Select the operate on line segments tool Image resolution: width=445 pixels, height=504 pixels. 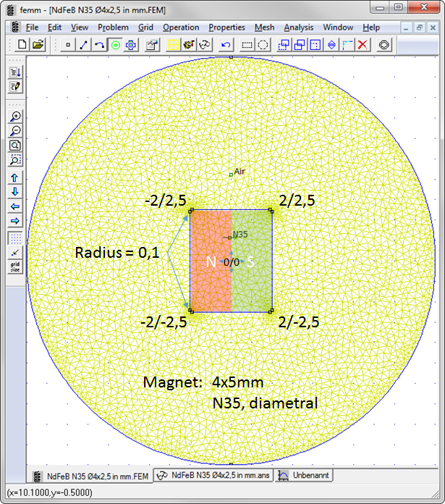click(x=83, y=45)
